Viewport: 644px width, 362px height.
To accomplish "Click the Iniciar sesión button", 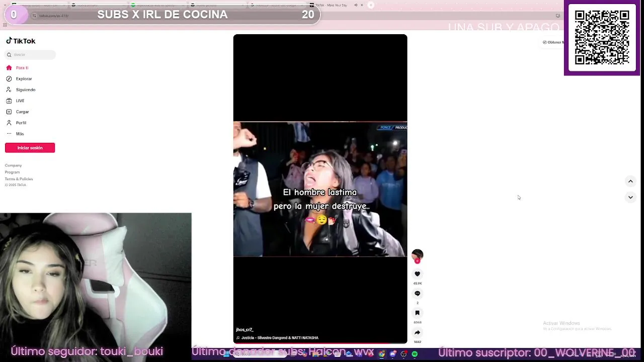I will [30, 148].
